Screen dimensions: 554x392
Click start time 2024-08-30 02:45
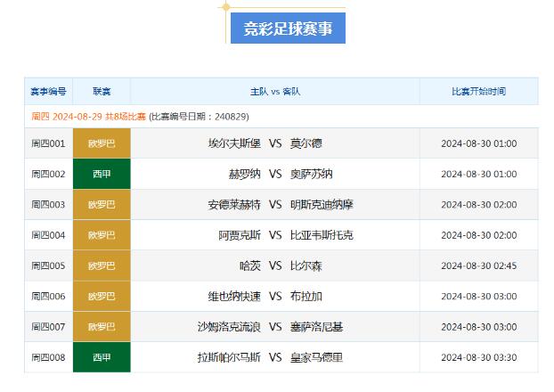click(479, 265)
